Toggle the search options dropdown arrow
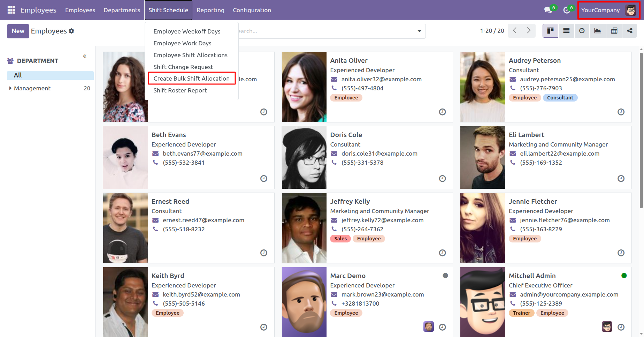Screen dimensions: 644x337 point(419,31)
